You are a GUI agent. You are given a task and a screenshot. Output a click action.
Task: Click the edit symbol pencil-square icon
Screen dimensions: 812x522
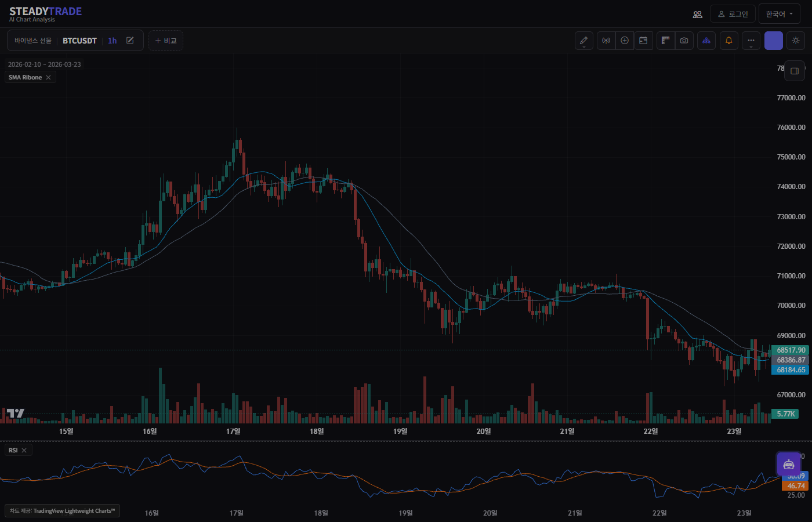[130, 41]
